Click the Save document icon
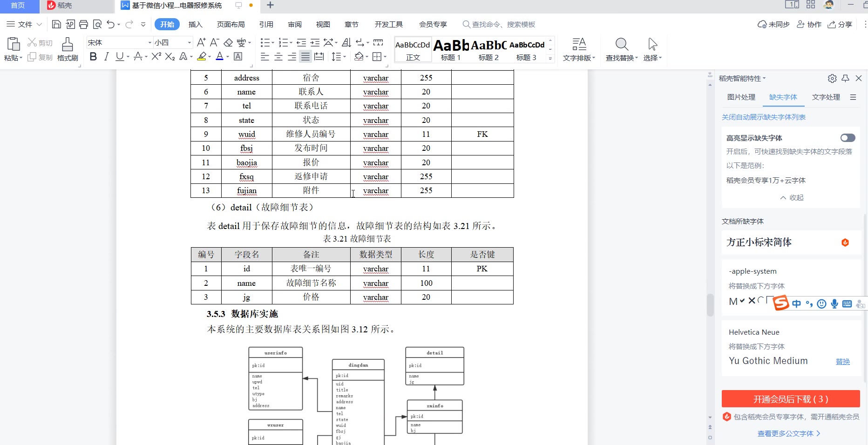The image size is (868, 445). click(x=56, y=24)
